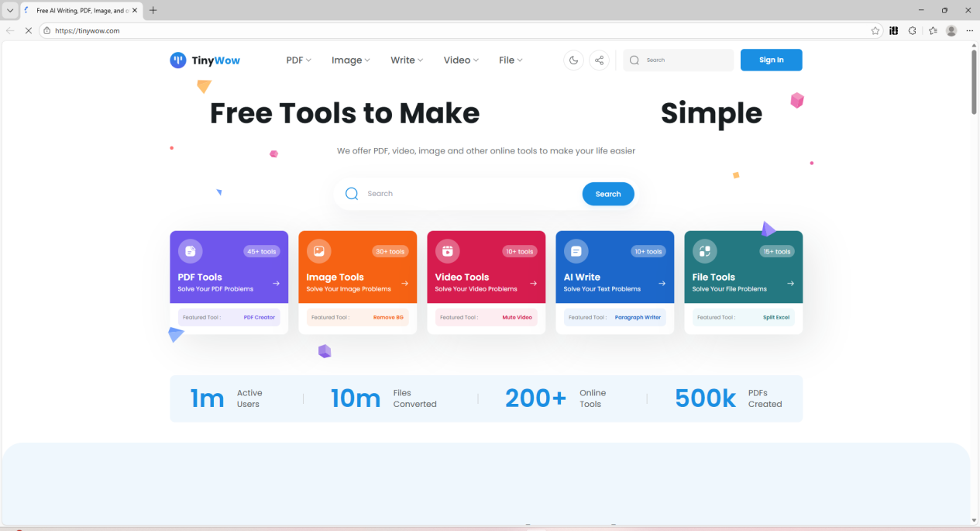
Task: Open the Favorites list icon
Action: [933, 31]
